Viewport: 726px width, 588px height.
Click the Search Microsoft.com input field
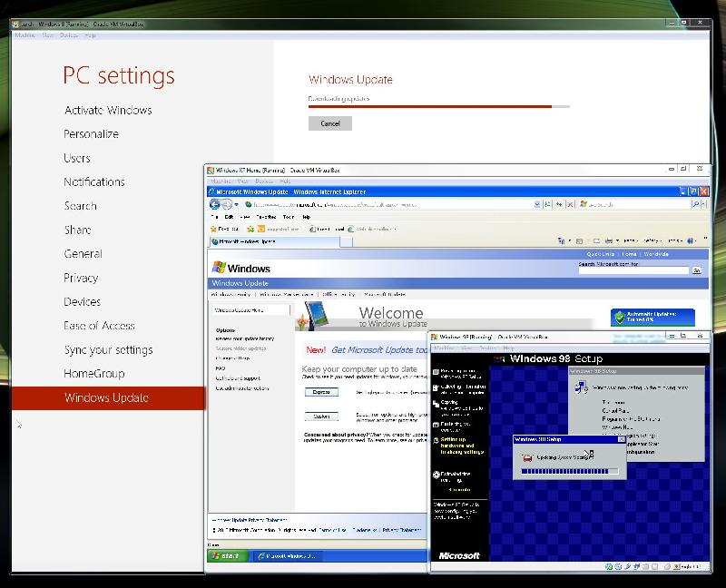point(633,270)
